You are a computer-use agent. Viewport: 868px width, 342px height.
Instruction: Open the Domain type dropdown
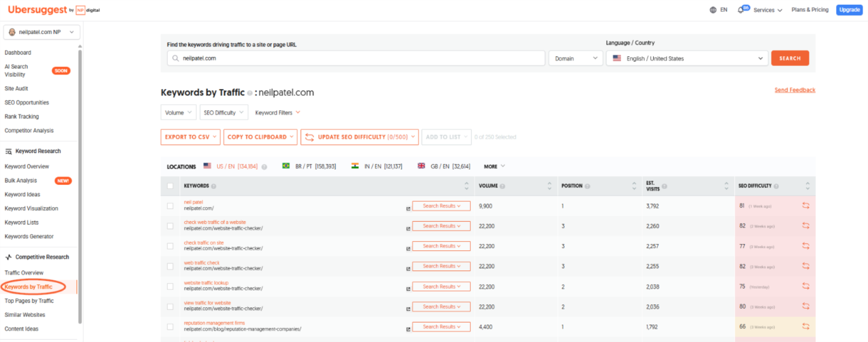[575, 58]
